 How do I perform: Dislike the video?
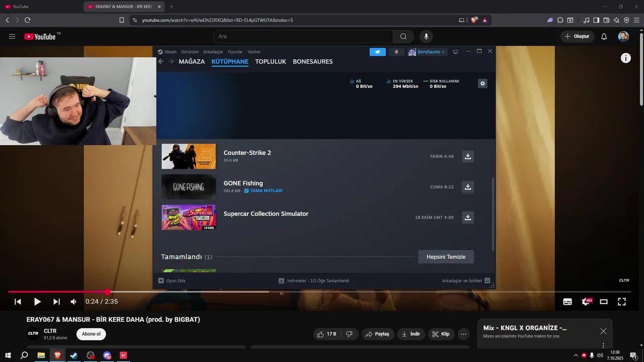coord(350,334)
